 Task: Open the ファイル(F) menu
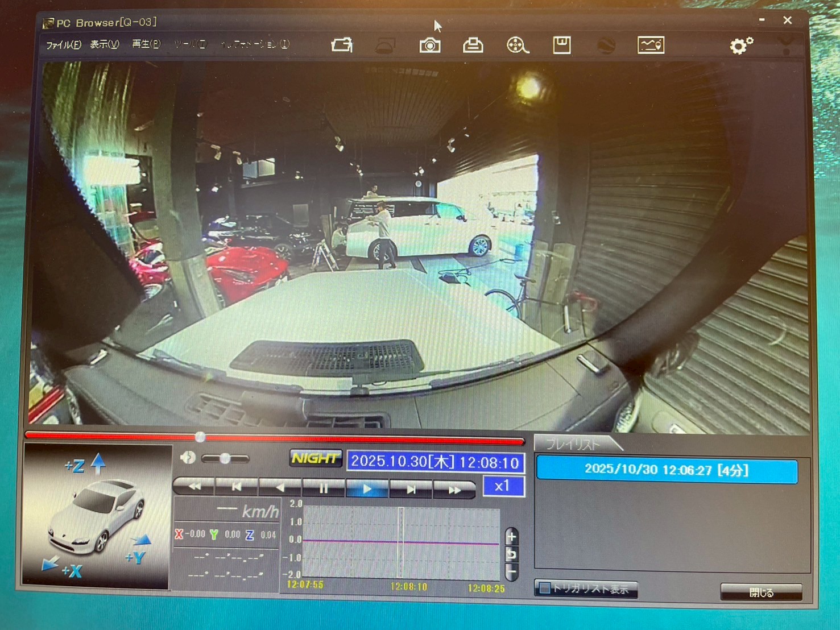pyautogui.click(x=63, y=44)
